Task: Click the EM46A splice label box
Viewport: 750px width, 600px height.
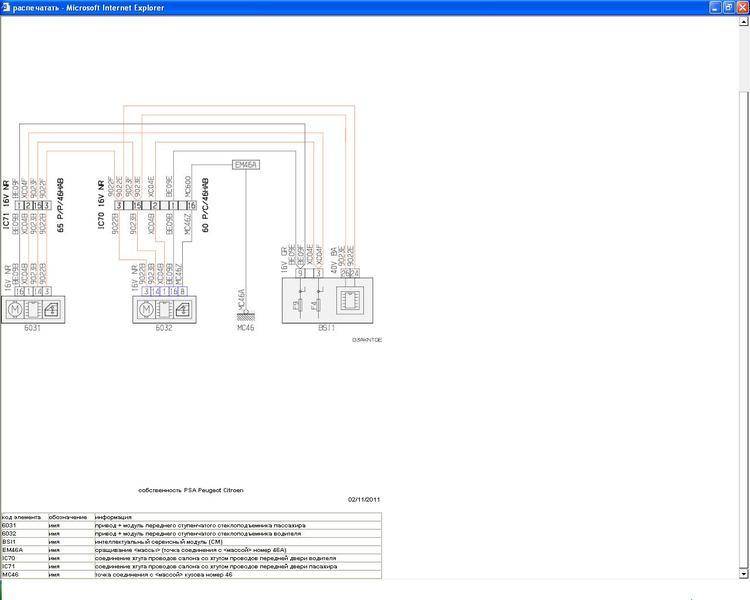Action: [245, 165]
